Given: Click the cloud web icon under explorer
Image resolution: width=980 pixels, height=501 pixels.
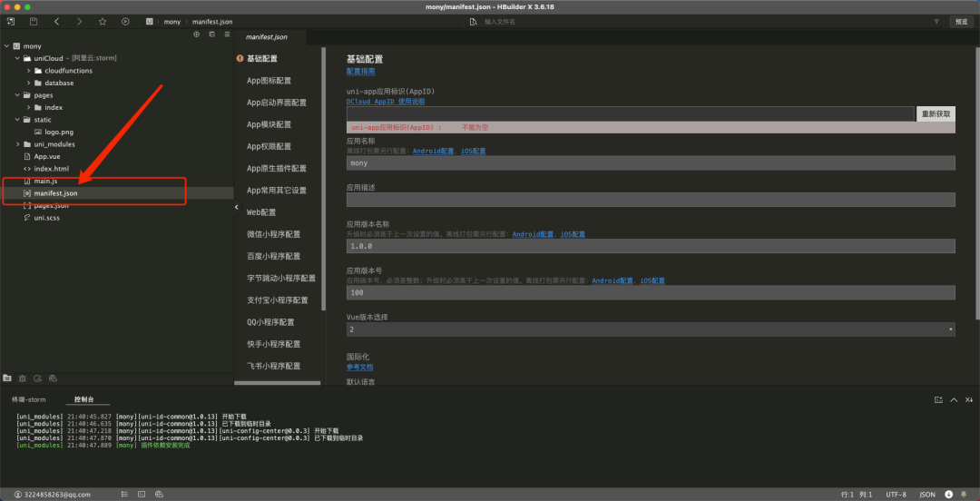Looking at the screenshot, I should click(54, 378).
